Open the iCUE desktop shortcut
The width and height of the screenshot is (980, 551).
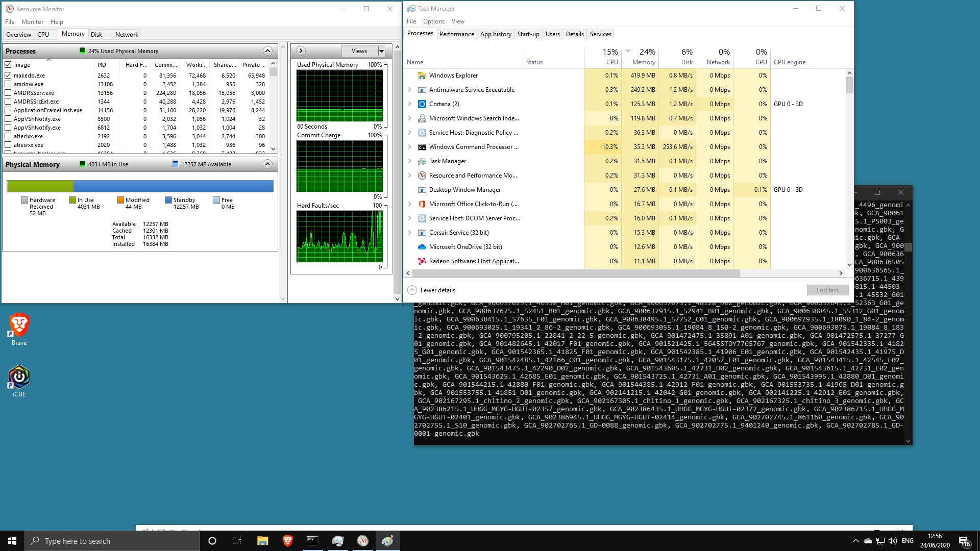19,381
